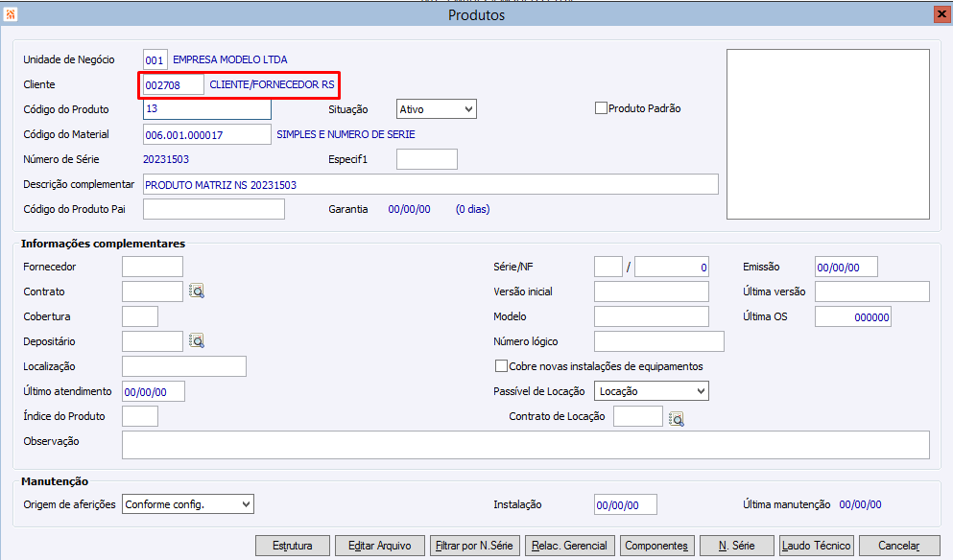Click the application icon in title bar

pyautogui.click(x=11, y=14)
